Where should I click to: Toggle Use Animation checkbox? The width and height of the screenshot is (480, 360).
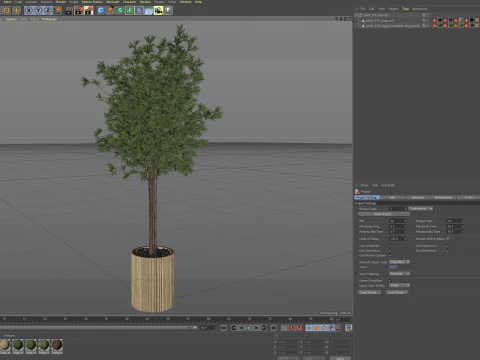point(390,246)
